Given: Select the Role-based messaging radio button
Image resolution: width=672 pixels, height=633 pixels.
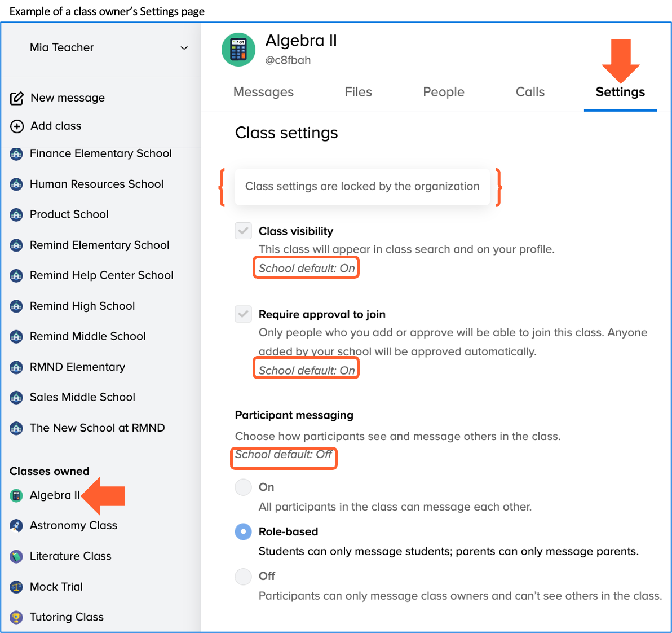Looking at the screenshot, I should (243, 531).
